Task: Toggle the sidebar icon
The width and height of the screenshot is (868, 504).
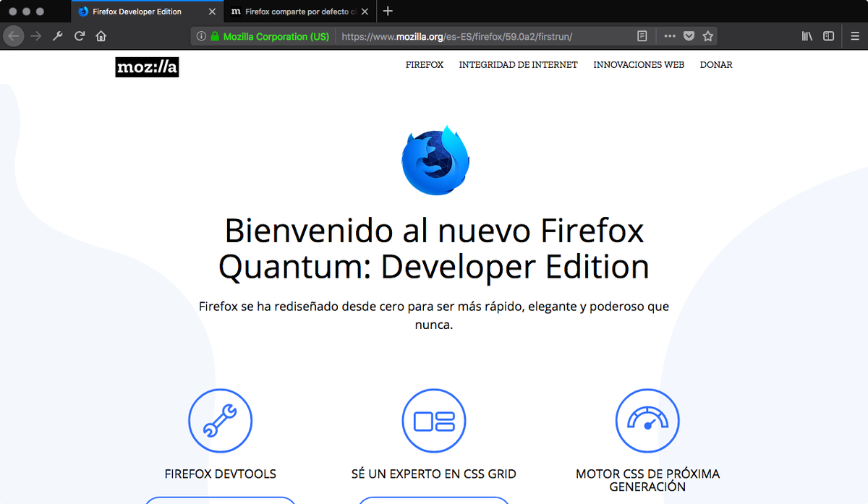Action: tap(829, 36)
